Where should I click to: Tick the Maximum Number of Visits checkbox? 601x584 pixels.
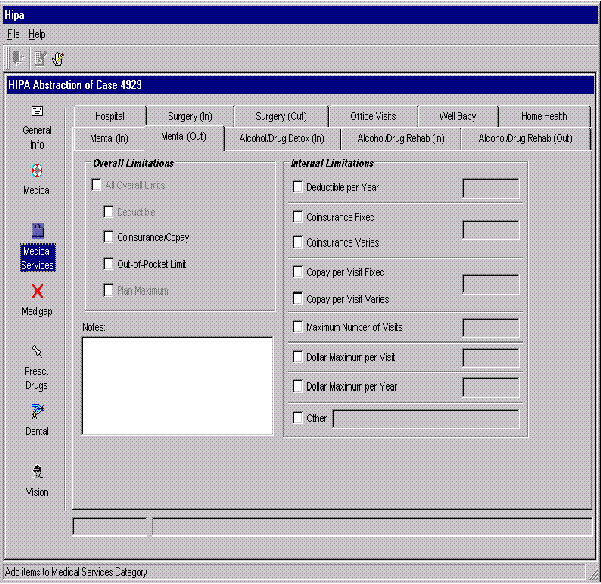tap(297, 327)
